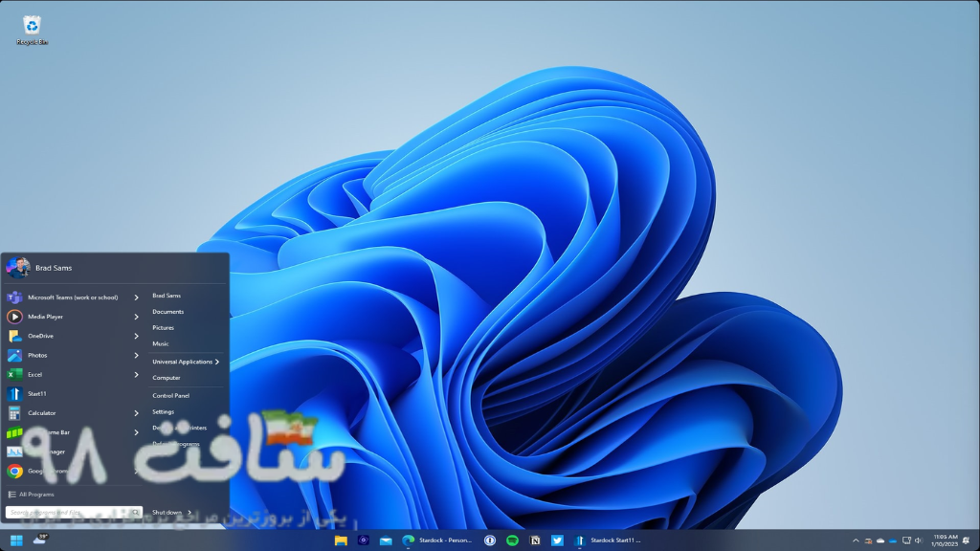Open Music folder link
The width and height of the screenshot is (980, 551).
point(161,343)
